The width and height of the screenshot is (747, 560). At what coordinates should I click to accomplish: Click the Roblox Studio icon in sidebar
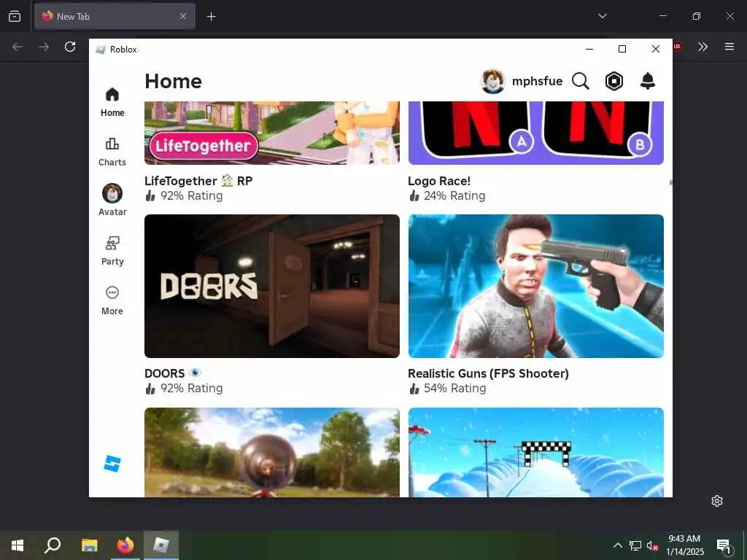click(x=112, y=463)
